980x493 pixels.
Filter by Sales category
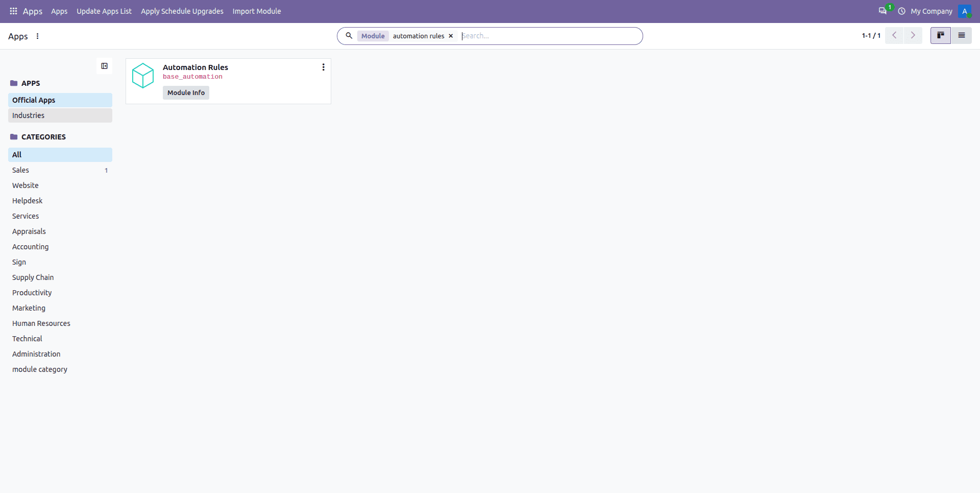click(60, 170)
